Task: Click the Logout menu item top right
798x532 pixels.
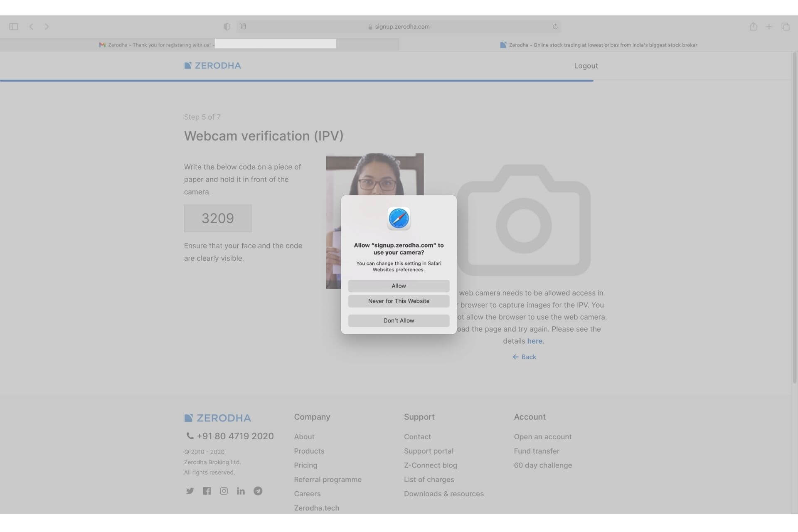Action: 586,65
